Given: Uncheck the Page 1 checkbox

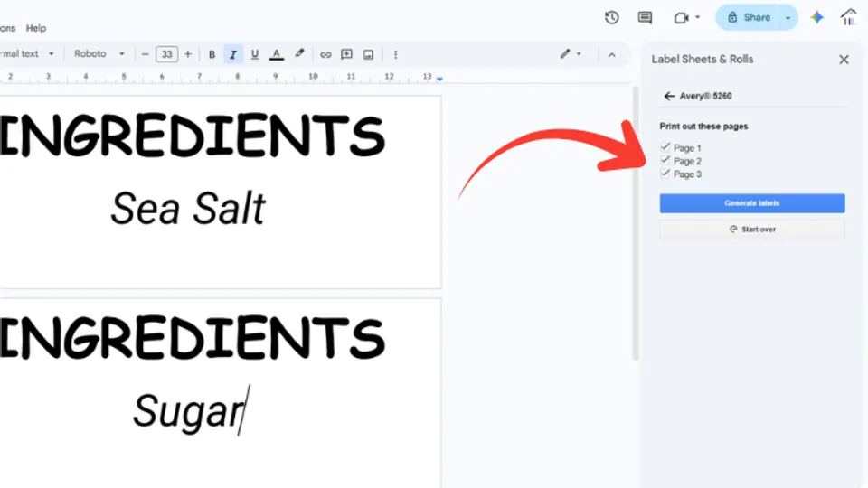Looking at the screenshot, I should (x=665, y=147).
